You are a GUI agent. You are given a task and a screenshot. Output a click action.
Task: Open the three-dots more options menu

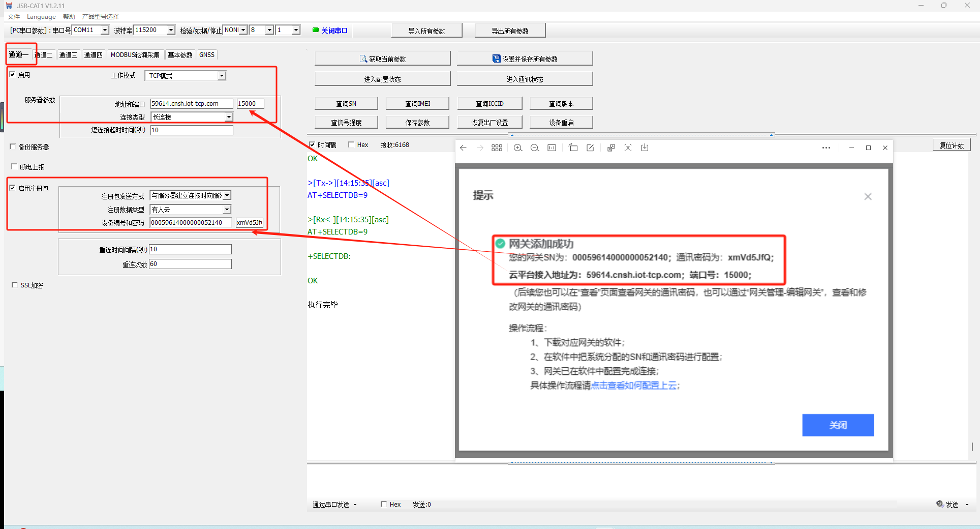pyautogui.click(x=826, y=148)
